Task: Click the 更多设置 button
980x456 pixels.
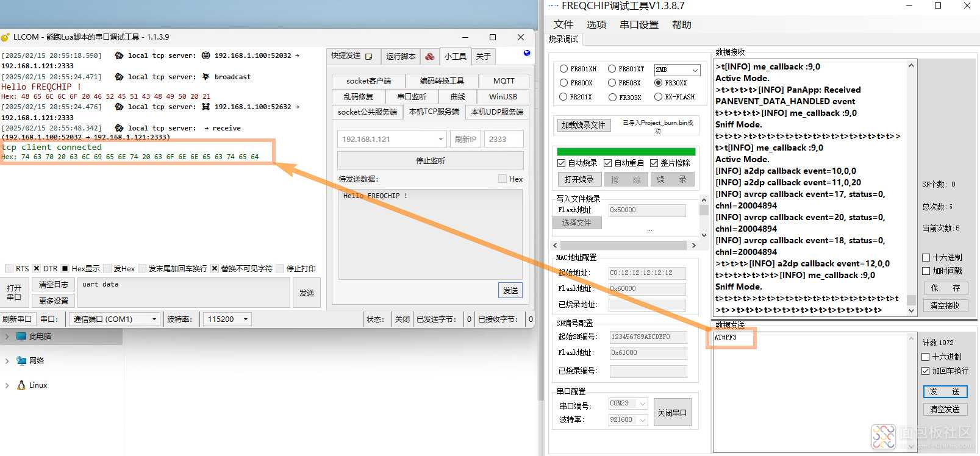Action: (x=54, y=301)
